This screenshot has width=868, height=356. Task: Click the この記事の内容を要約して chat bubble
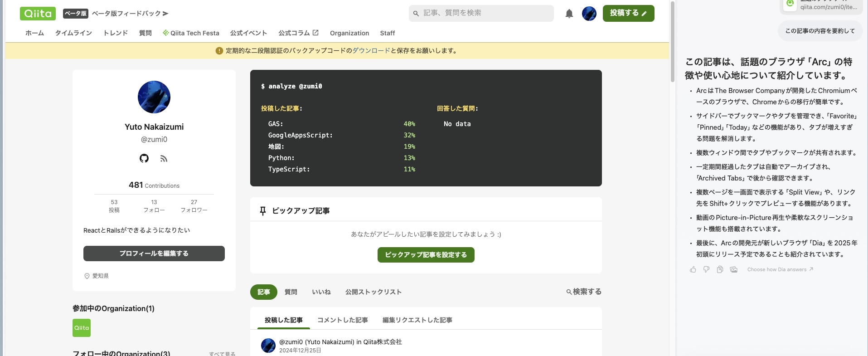click(820, 31)
